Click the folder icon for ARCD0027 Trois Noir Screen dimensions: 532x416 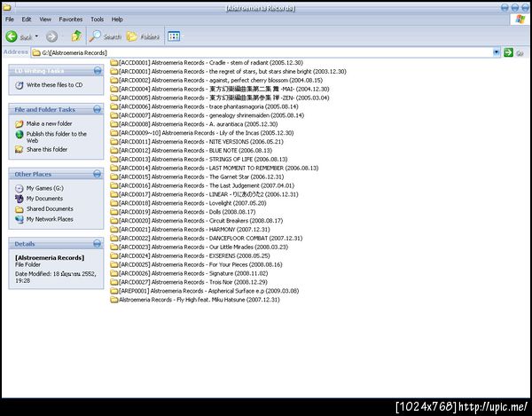coord(114,282)
